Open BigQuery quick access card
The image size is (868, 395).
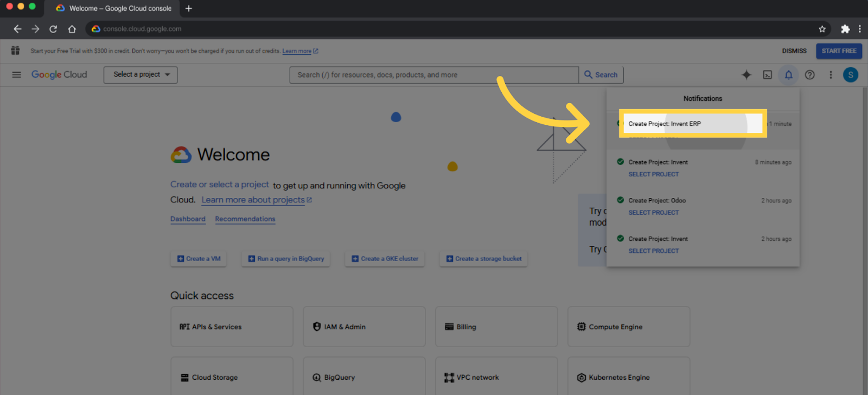[x=364, y=376]
